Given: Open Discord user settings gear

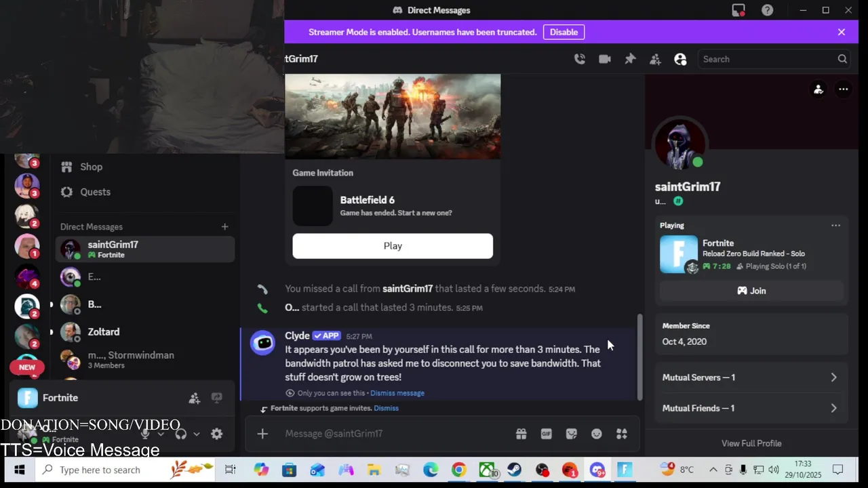Looking at the screenshot, I should [x=216, y=434].
